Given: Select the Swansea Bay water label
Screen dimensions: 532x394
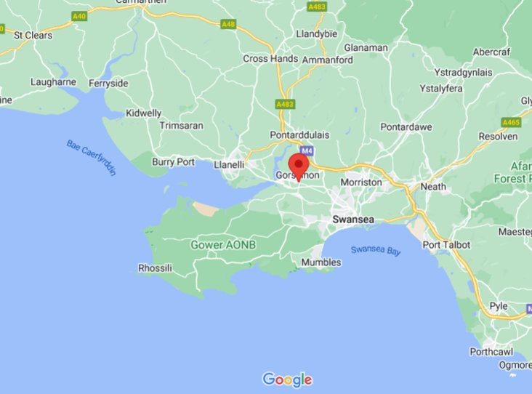Looking at the screenshot, I should click(376, 251).
